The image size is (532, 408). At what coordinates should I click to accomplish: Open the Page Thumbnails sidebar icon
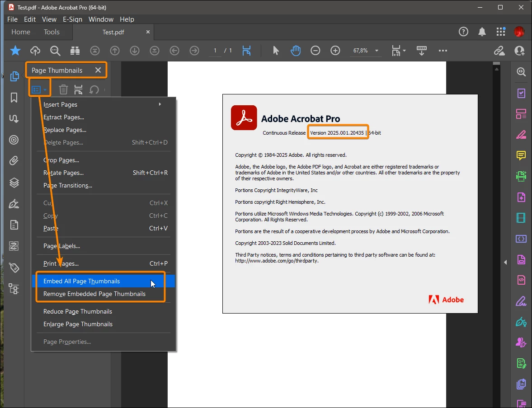point(14,76)
